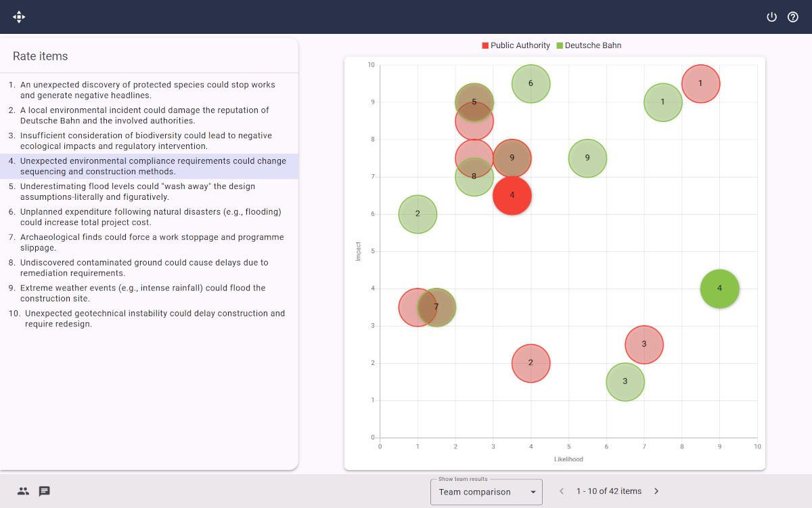Open the participants people icon
812x508 pixels.
point(23,491)
